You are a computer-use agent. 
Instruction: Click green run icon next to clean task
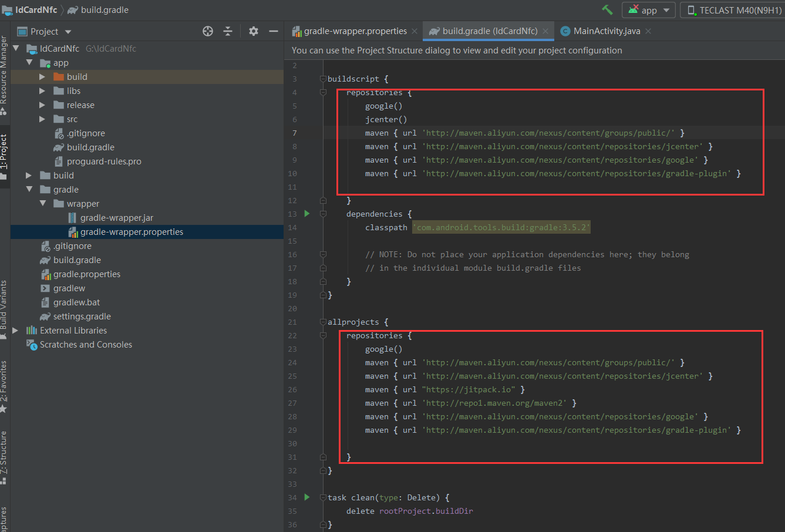pos(306,497)
